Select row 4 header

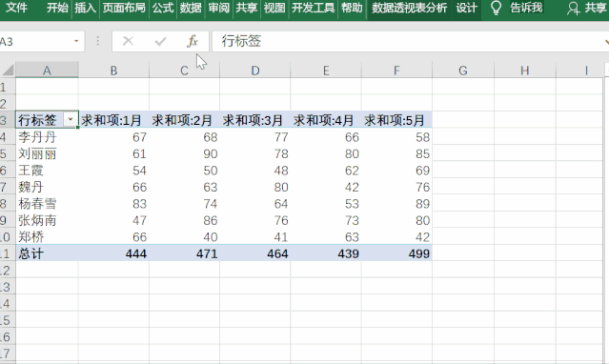coord(8,137)
